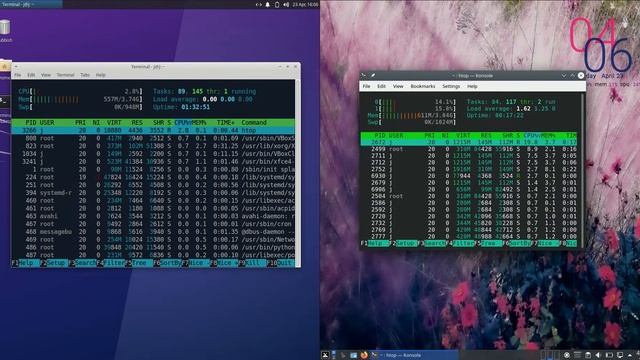The image size is (640, 360).
Task: Open the volume icon in top panel
Action: [286, 4]
